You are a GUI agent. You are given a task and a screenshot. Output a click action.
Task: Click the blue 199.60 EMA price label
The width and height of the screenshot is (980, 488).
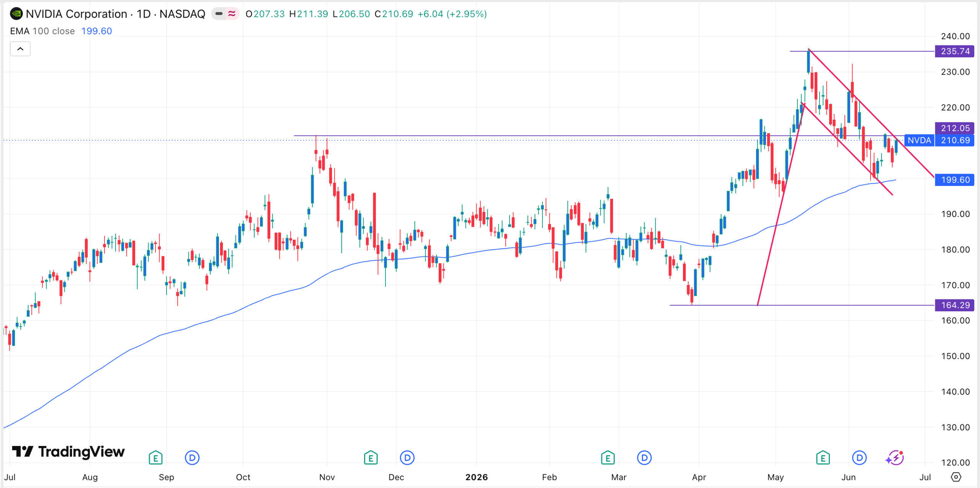pyautogui.click(x=955, y=180)
